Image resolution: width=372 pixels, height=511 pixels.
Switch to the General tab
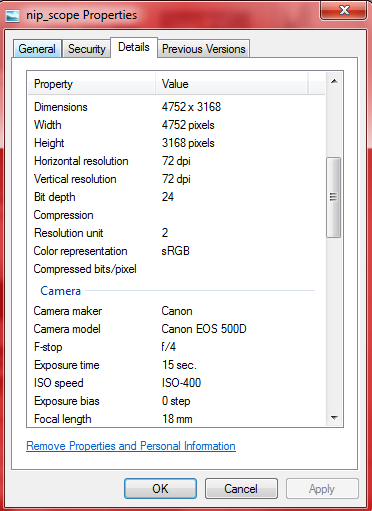[37, 49]
